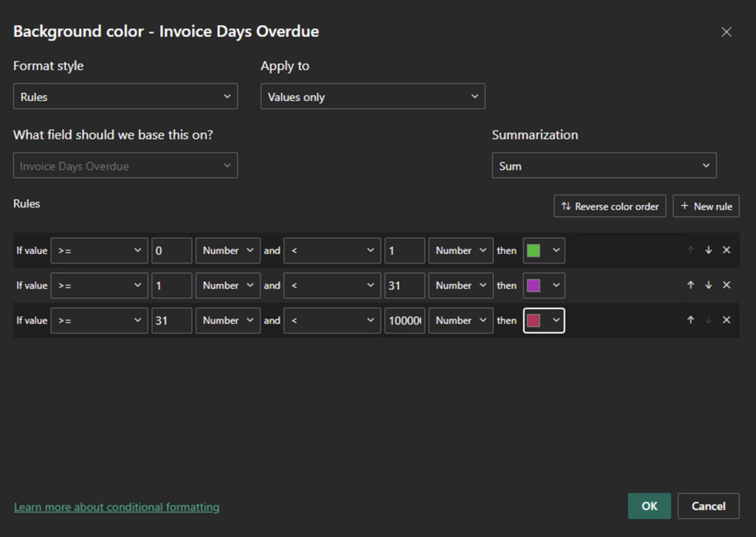Move the first rule down
The image size is (756, 537).
[708, 250]
